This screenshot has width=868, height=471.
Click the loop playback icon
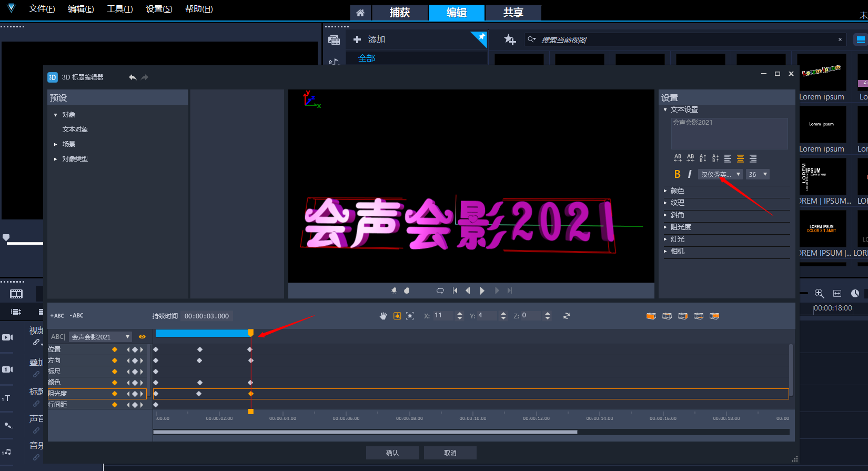pyautogui.click(x=440, y=290)
